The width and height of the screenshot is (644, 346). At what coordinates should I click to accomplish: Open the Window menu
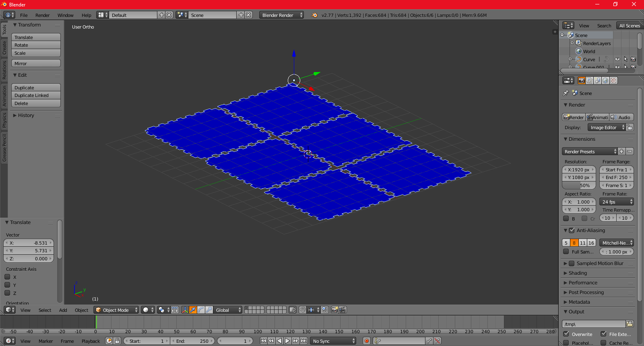(x=65, y=15)
